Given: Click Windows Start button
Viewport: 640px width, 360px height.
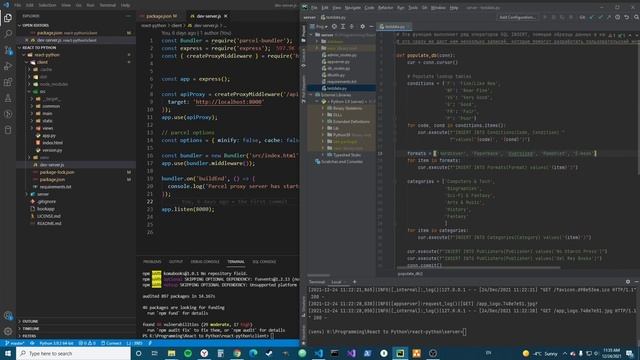Looking at the screenshot, I should coord(8,353).
